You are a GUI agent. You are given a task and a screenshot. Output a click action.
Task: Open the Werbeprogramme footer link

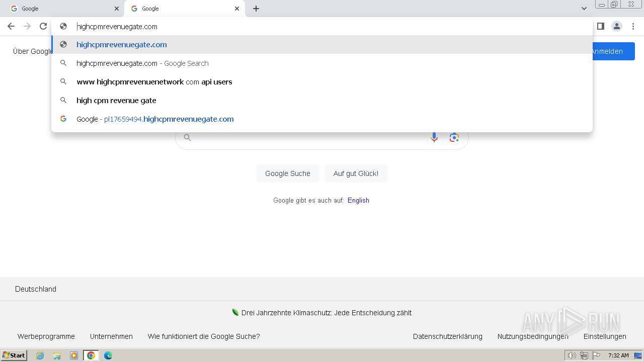pyautogui.click(x=46, y=336)
